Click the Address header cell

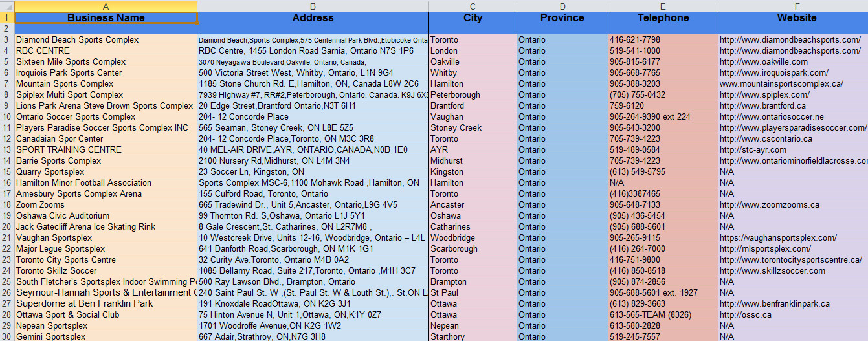pos(313,17)
